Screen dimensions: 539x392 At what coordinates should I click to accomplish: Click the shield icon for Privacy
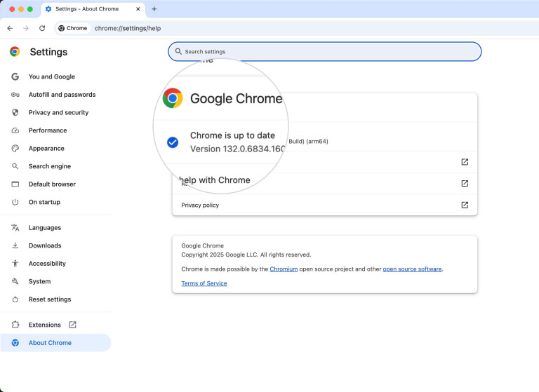tap(15, 112)
